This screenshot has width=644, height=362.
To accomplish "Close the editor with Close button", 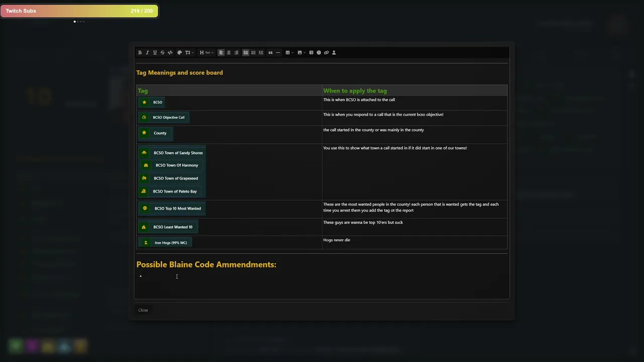I will 143,310.
